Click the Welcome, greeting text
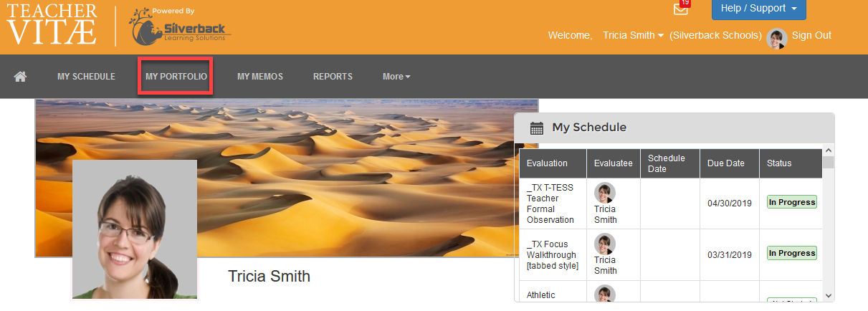 [571, 35]
